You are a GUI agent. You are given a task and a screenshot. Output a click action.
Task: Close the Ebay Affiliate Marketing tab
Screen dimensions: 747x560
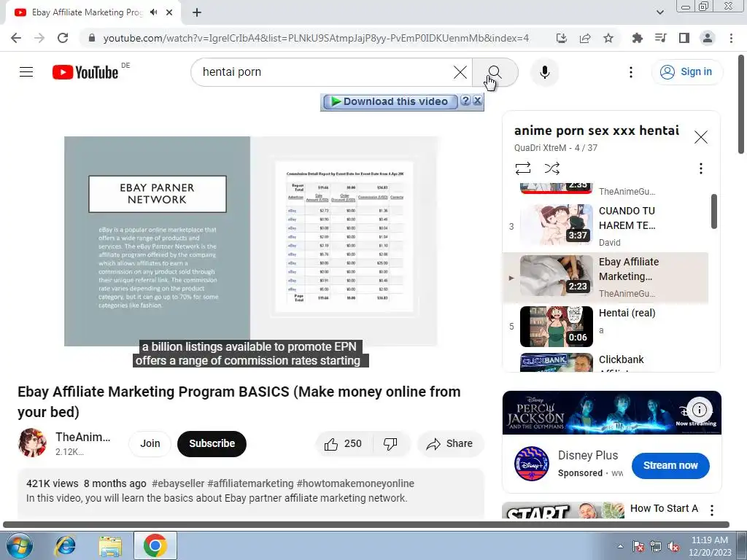click(169, 12)
